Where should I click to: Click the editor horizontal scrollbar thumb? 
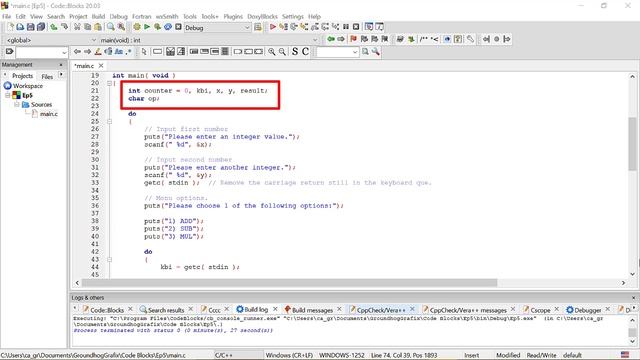pyautogui.click(x=289, y=282)
